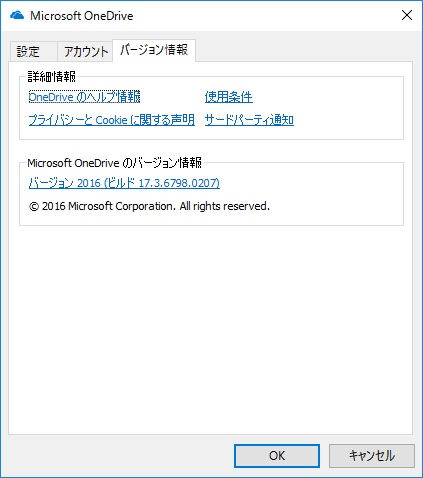Click the キャンセル button
The width and height of the screenshot is (423, 478).
click(x=372, y=456)
